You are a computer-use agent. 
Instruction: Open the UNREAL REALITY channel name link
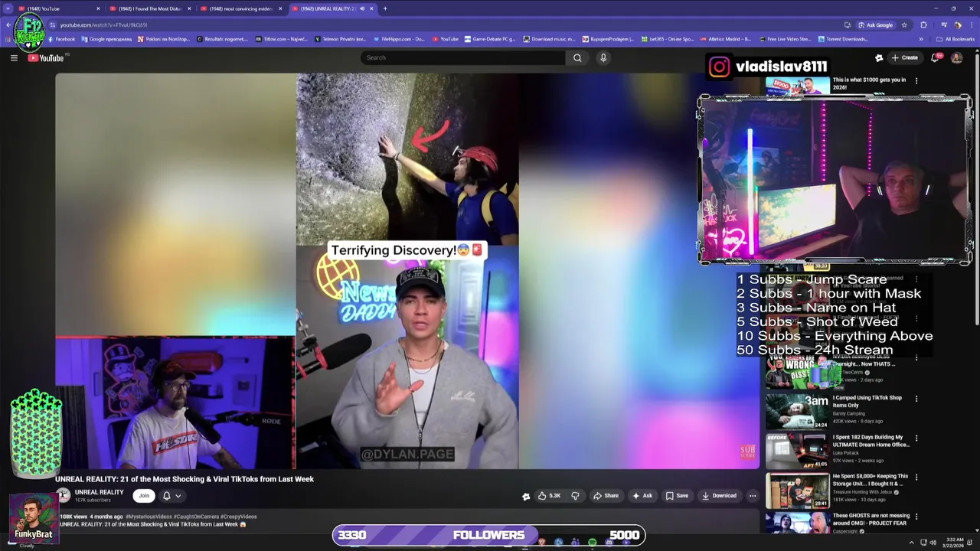coord(99,492)
